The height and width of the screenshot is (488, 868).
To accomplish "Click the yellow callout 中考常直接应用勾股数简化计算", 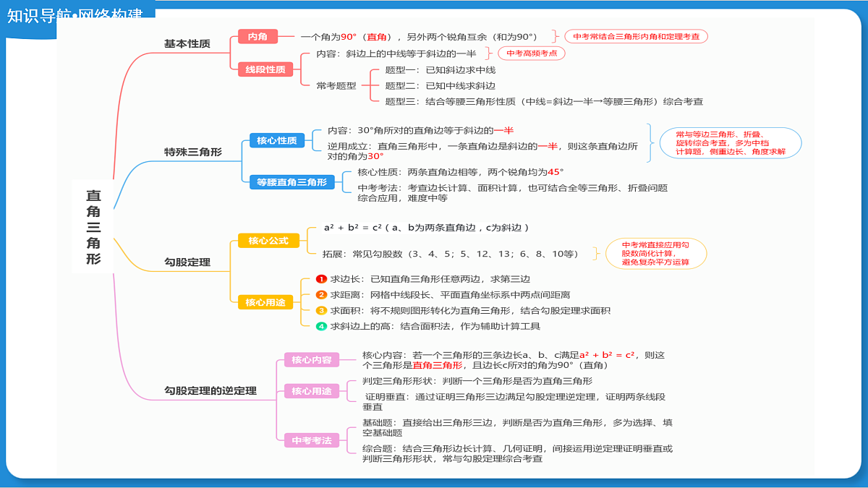I will 655,254.
